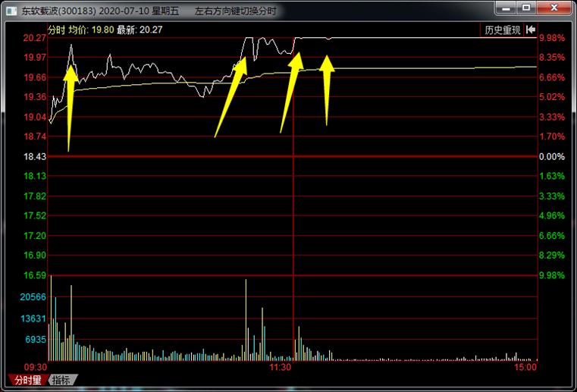577x392 pixels.
Task: Click the 0.00% percentage label
Action: click(x=552, y=156)
